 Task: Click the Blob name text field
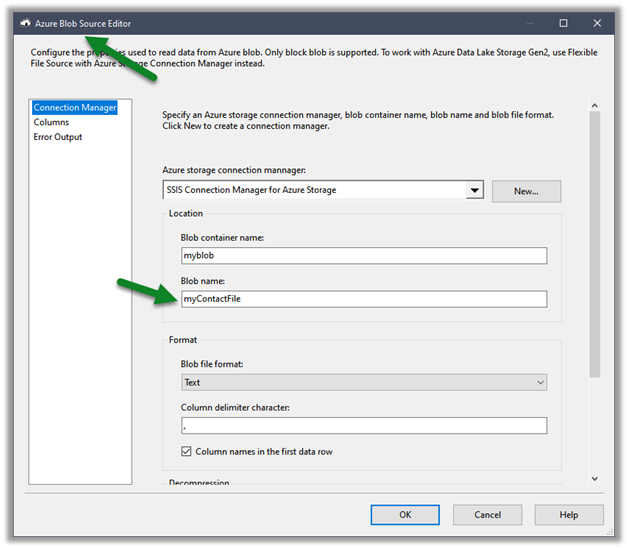363,299
